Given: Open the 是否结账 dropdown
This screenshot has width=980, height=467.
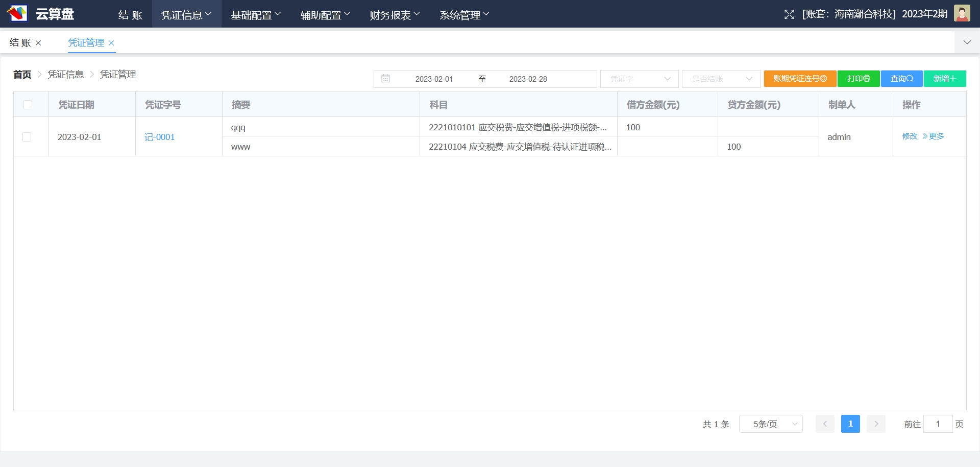Looking at the screenshot, I should (x=721, y=79).
